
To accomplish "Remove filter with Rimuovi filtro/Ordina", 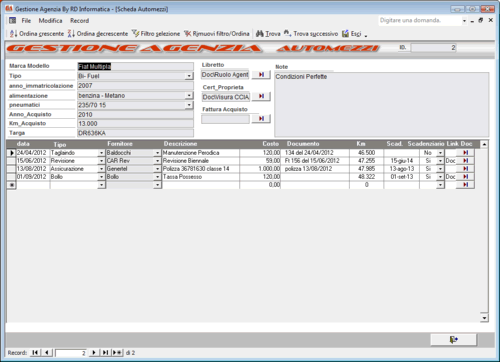I will (217, 34).
